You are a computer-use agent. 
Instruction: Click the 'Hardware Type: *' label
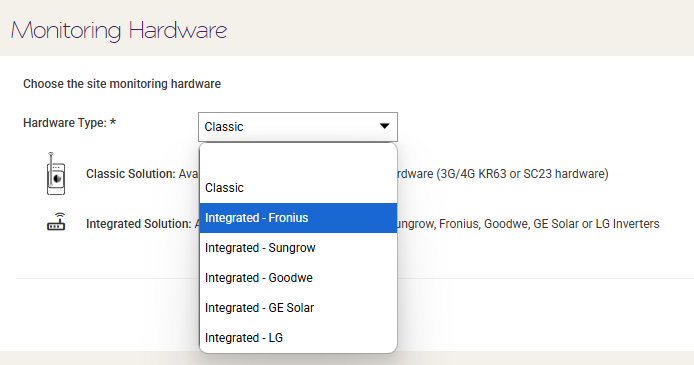coord(69,123)
